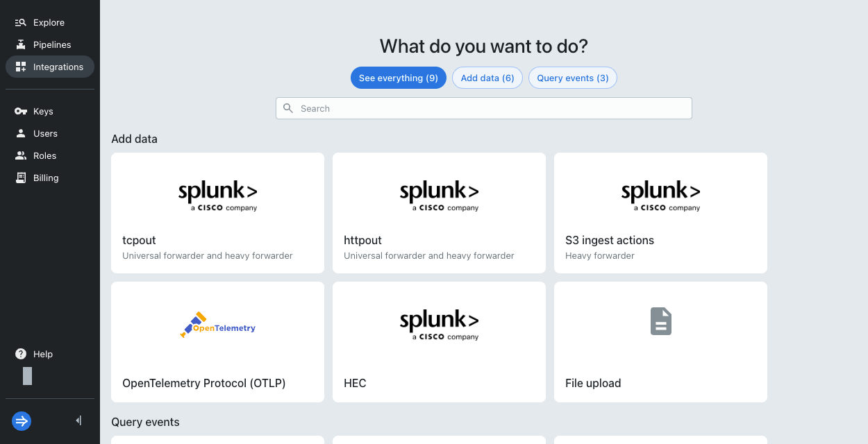
Task: Click the Splunk logo on httpout card
Action: (439, 196)
